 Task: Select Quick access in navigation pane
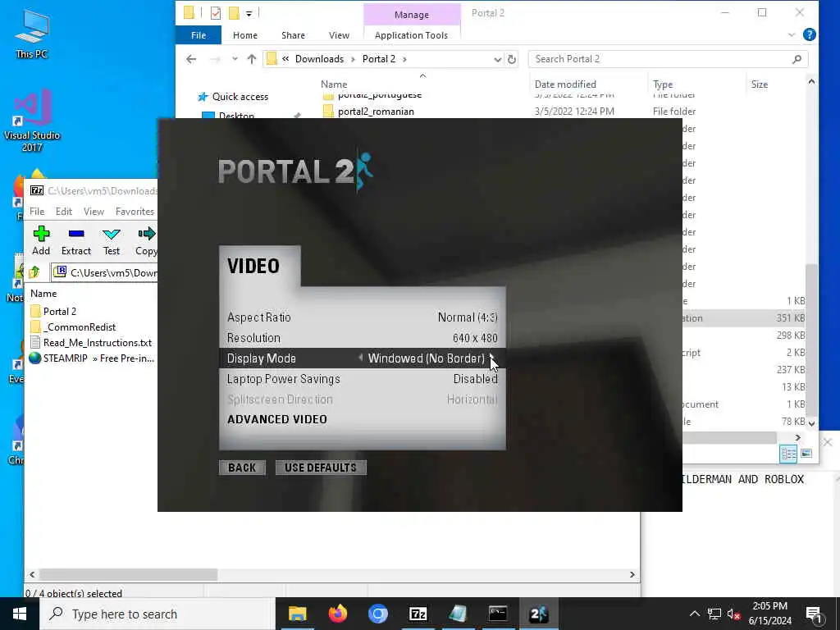(x=240, y=97)
